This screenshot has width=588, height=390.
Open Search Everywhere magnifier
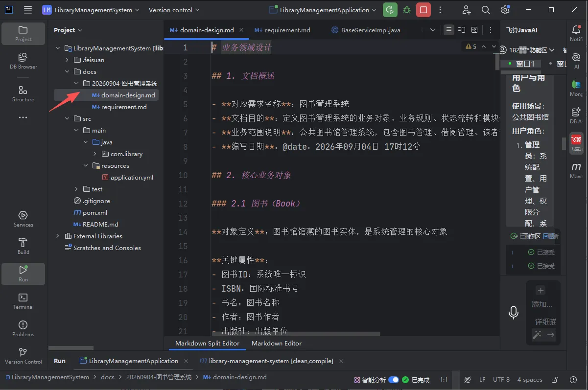pyautogui.click(x=486, y=10)
